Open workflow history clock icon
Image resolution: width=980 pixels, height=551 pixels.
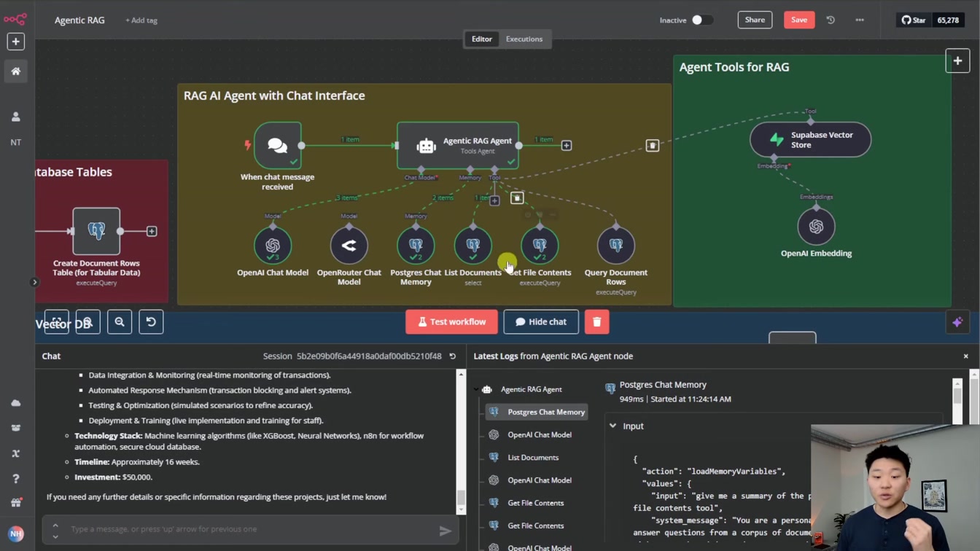point(831,20)
